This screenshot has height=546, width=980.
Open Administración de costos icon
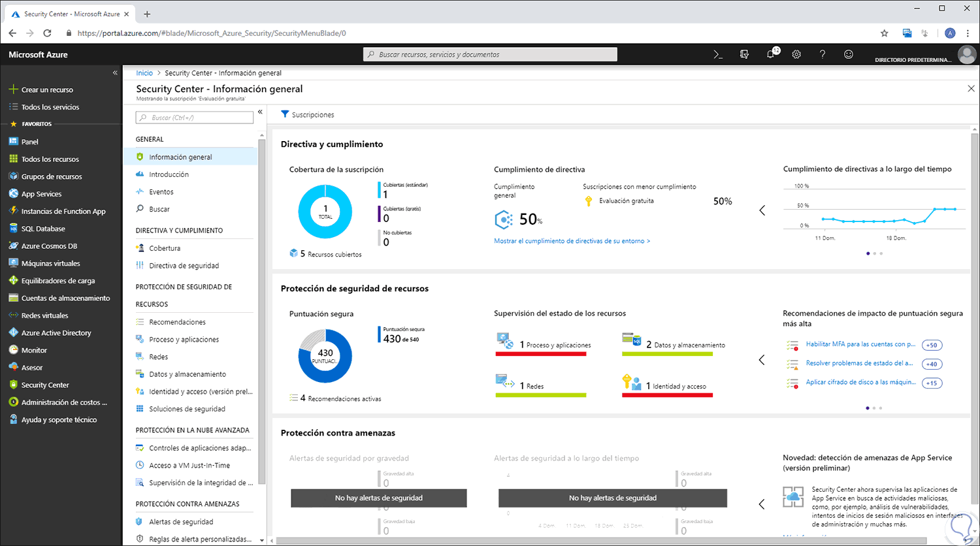[13, 402]
